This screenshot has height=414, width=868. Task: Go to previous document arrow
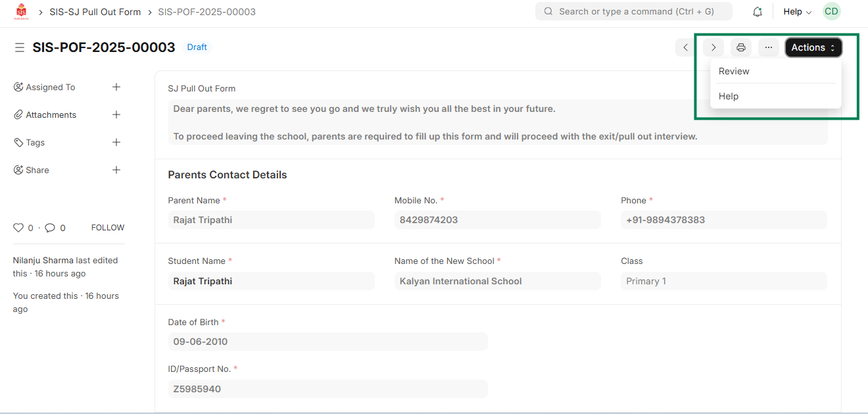click(686, 47)
